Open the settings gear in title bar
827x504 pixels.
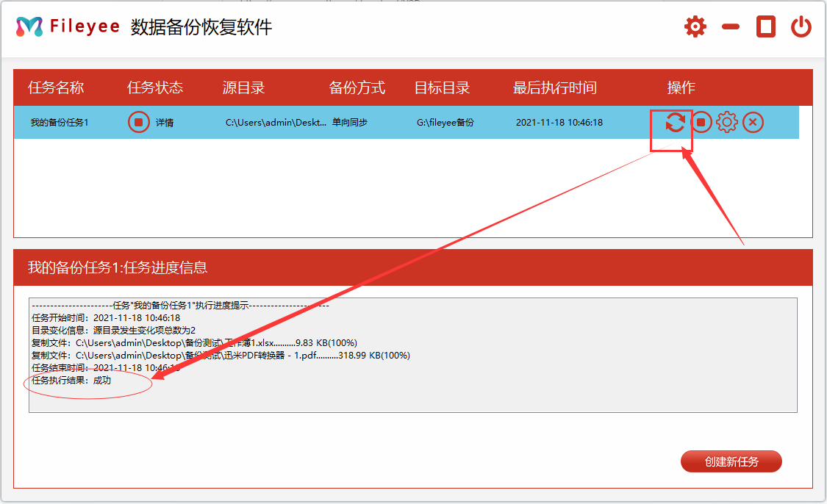point(695,27)
